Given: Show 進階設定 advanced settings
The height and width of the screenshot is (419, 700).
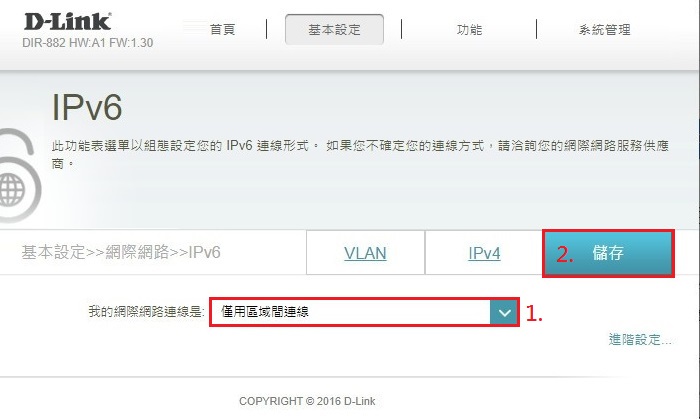Looking at the screenshot, I should (x=641, y=340).
